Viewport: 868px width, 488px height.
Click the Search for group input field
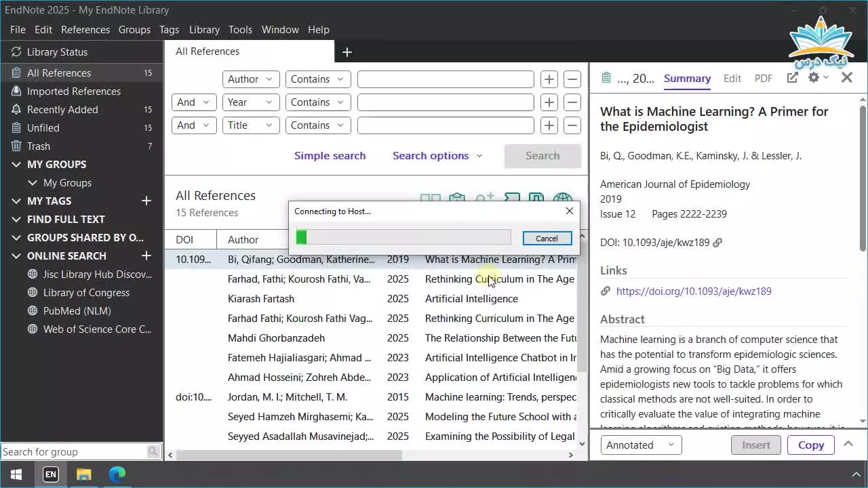click(73, 451)
